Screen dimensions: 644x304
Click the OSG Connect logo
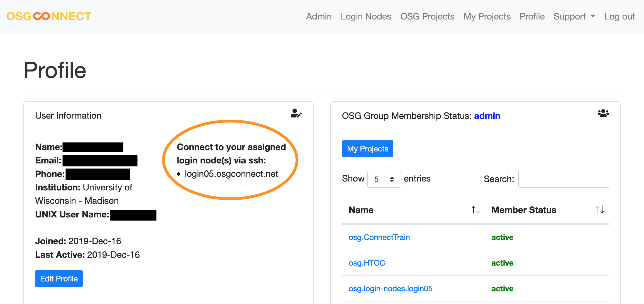[49, 16]
